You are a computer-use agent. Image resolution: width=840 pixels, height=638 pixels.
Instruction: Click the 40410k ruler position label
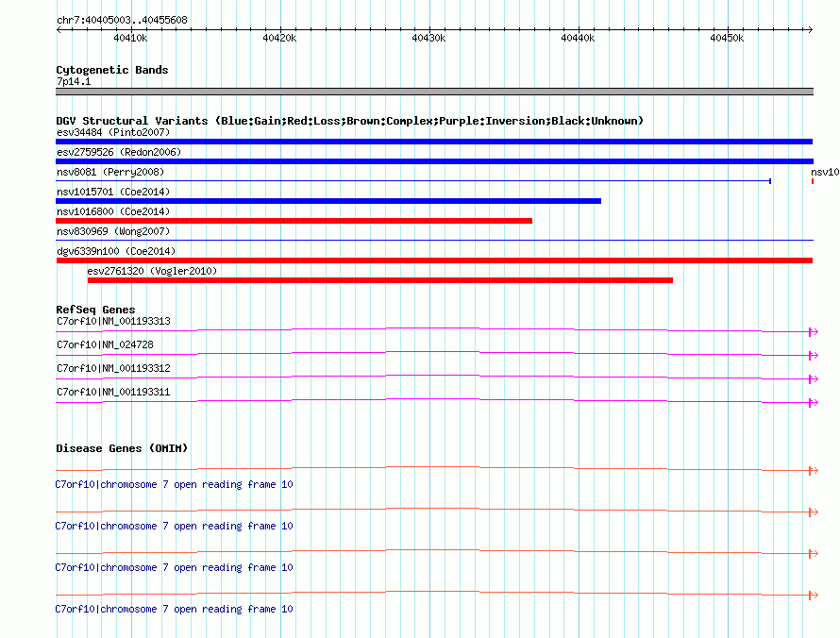tap(130, 38)
